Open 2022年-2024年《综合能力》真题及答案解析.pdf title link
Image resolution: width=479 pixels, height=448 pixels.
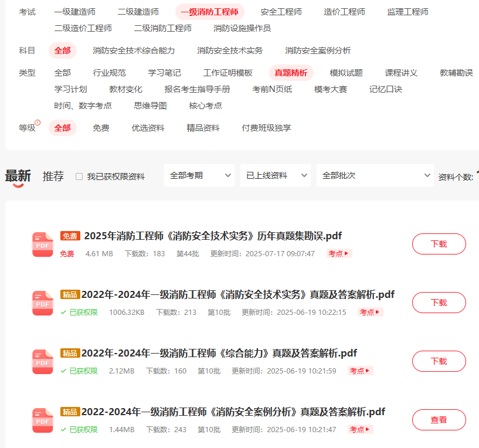tap(219, 353)
